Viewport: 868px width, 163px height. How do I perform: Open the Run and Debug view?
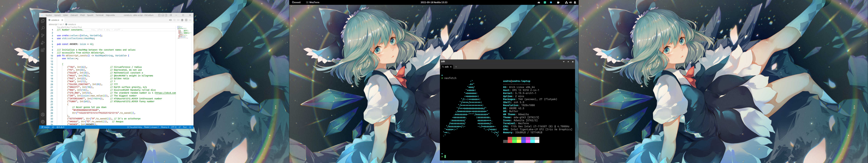[43, 43]
